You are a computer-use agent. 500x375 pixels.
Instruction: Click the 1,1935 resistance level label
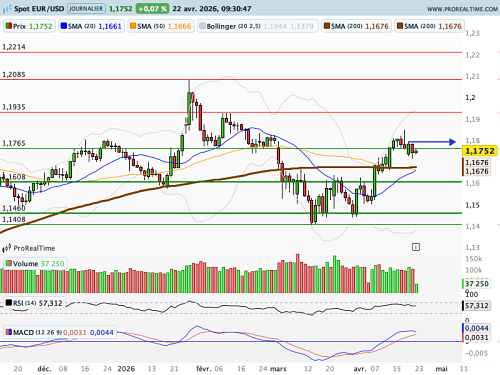pos(14,107)
